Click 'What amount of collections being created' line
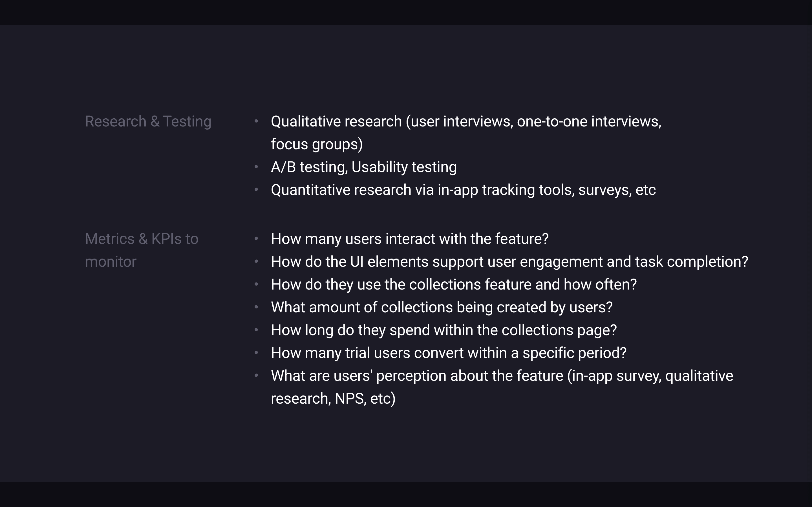The width and height of the screenshot is (812, 507). pos(441,307)
